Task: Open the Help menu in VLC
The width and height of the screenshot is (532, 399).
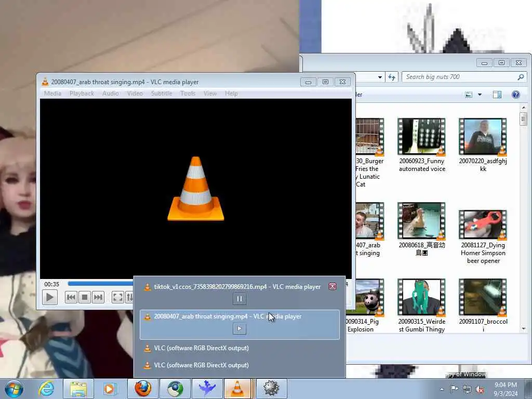Action: coord(231,94)
